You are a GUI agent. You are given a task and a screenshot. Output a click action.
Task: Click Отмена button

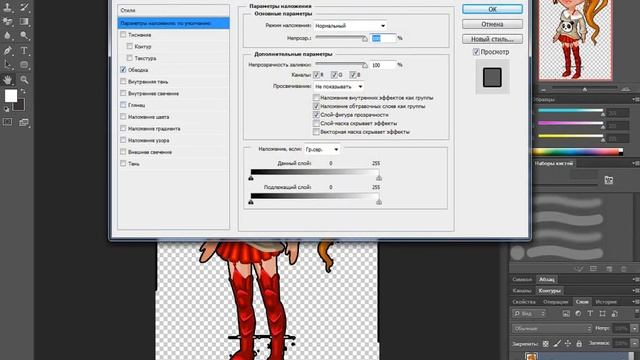coord(492,24)
